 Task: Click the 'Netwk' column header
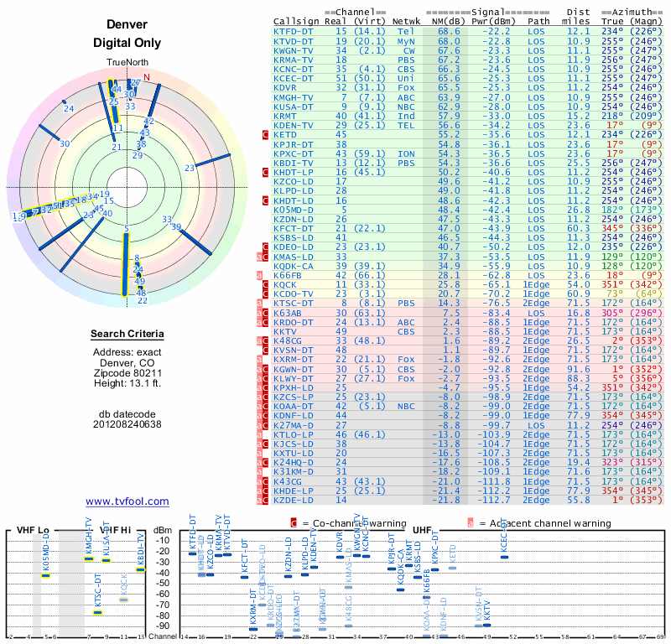[x=406, y=22]
